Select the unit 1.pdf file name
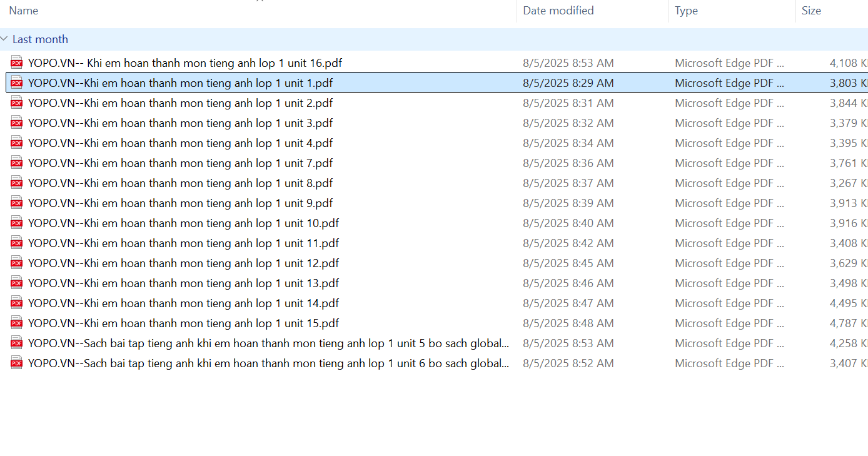This screenshot has height=456, width=868. click(x=180, y=83)
